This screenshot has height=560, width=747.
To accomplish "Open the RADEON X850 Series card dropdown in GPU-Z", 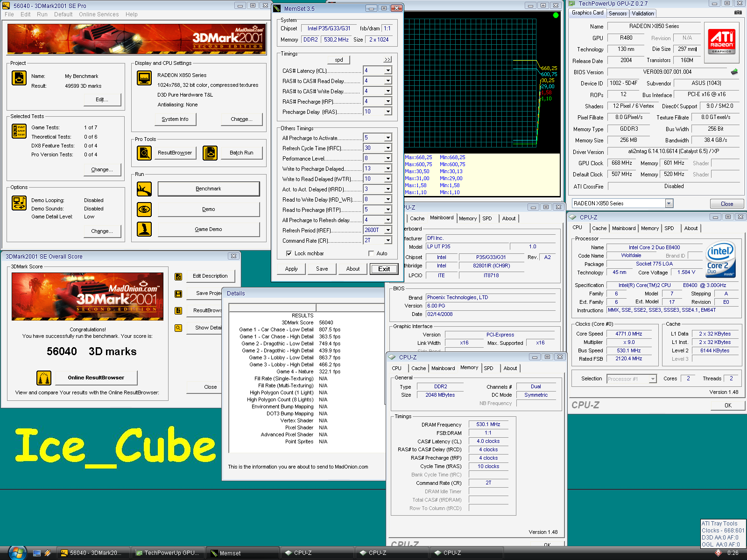I will coord(669,203).
